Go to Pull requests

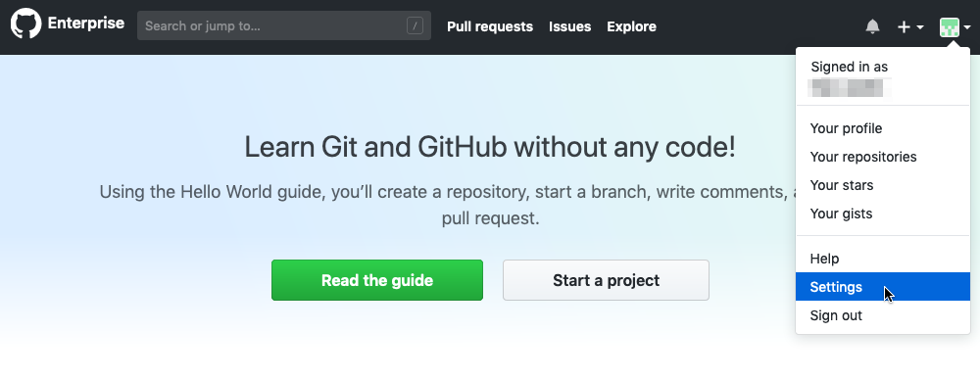490,26
